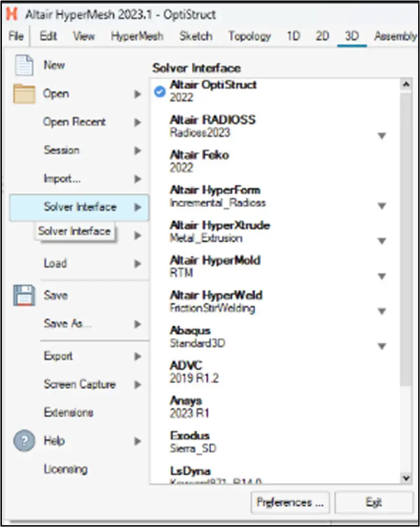
Task: Open the Altair HyperMold profile dropdown
Action: coord(382,276)
